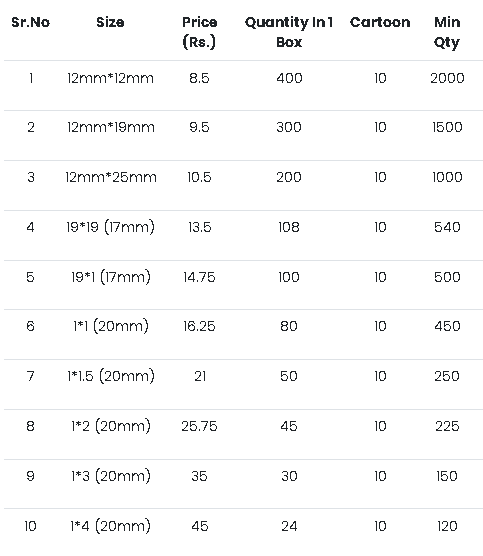Select the 12mm*19mm size cell
Viewport: 483px width, 556px height.
pos(111,127)
